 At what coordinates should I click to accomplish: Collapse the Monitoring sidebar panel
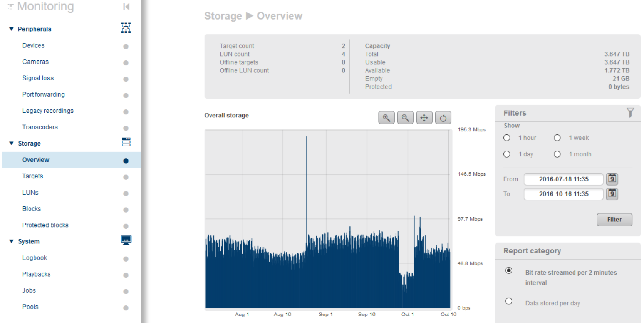pos(126,7)
